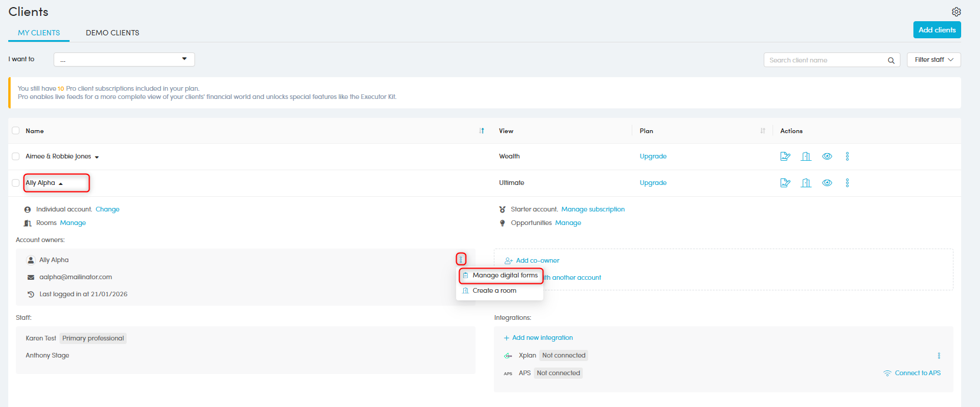Switch to the Demo Clients tab

click(113, 33)
